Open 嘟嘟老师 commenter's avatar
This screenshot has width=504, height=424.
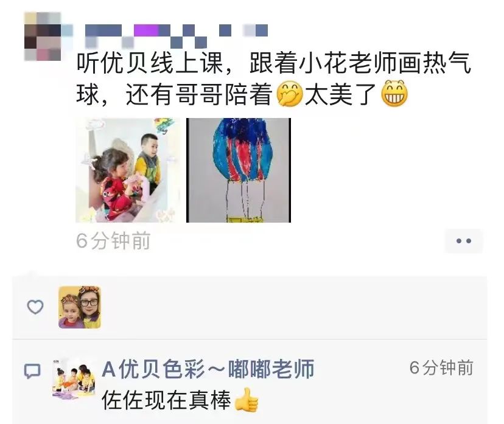click(x=74, y=379)
